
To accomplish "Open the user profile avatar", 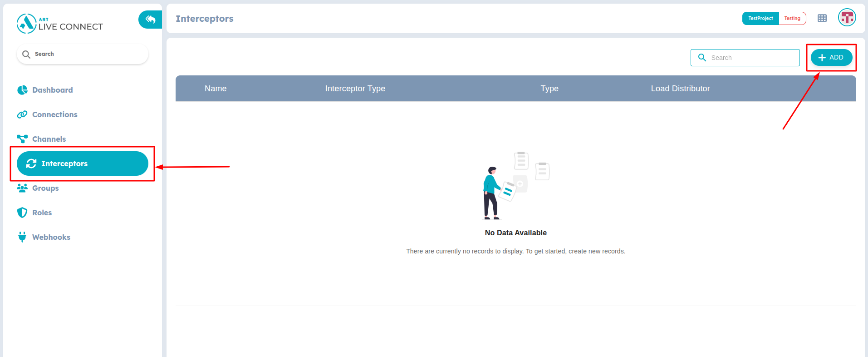I will pyautogui.click(x=847, y=18).
